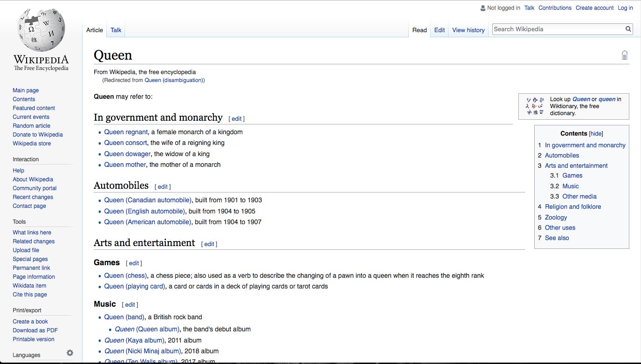Open the Upload file link
This screenshot has width=641, height=364.
pos(26,250)
